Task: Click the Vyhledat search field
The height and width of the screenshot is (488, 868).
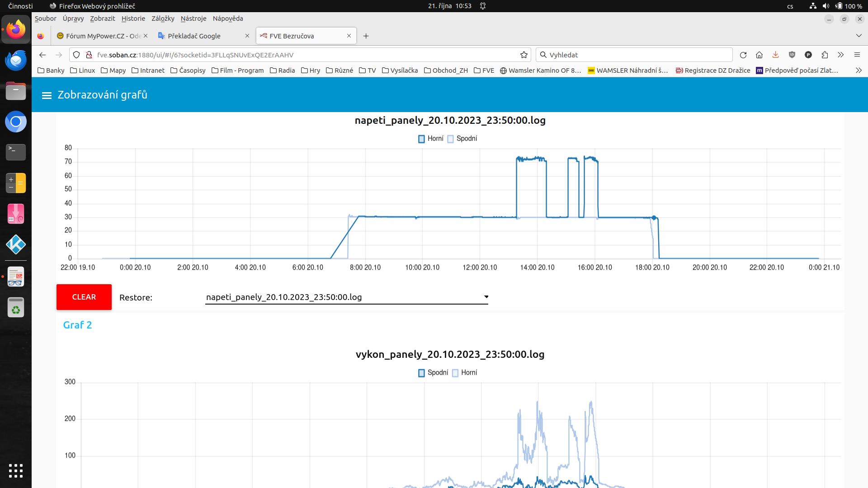Action: tap(633, 55)
